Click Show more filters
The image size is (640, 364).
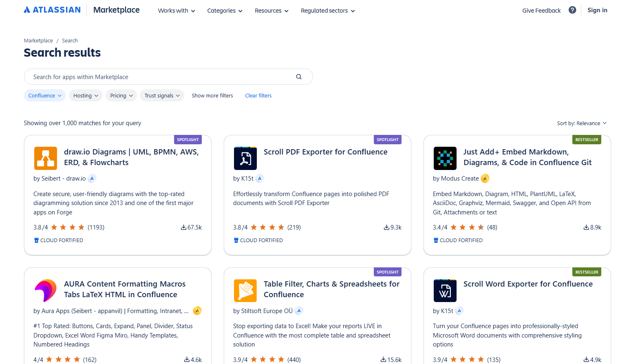click(x=212, y=95)
